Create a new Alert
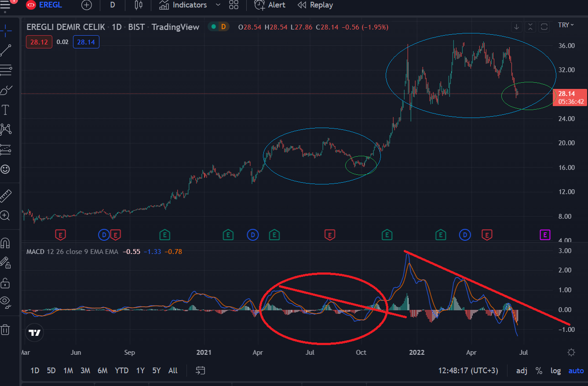This screenshot has width=588, height=386. click(270, 5)
